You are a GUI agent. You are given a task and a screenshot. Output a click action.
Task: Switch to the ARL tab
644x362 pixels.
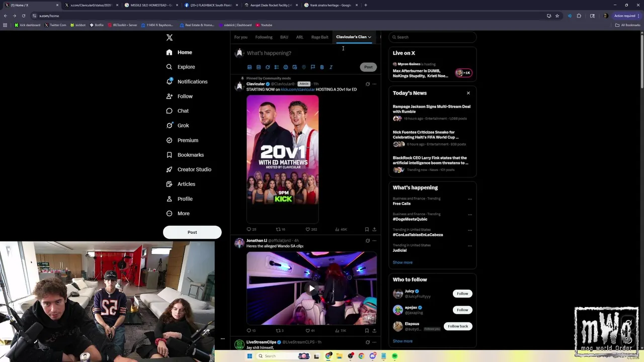(299, 37)
